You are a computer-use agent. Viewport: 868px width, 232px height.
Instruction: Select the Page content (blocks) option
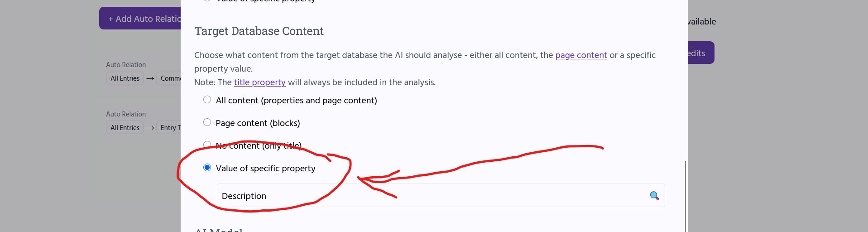pos(207,122)
